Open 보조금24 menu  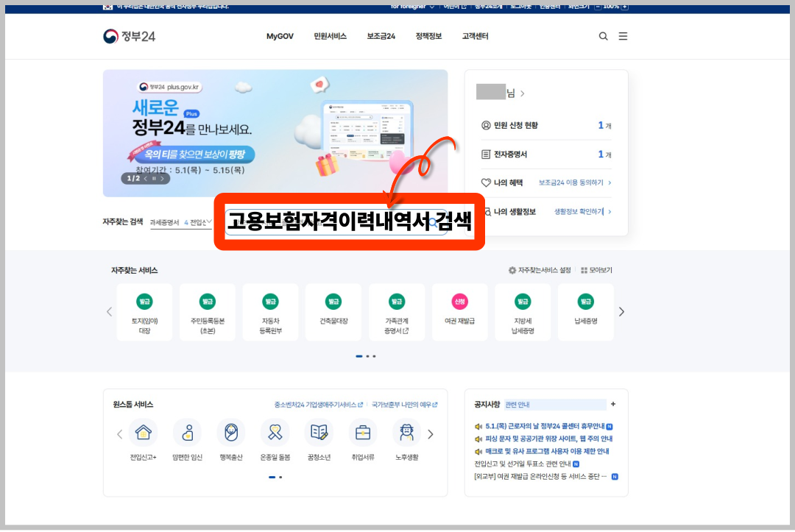(x=381, y=36)
